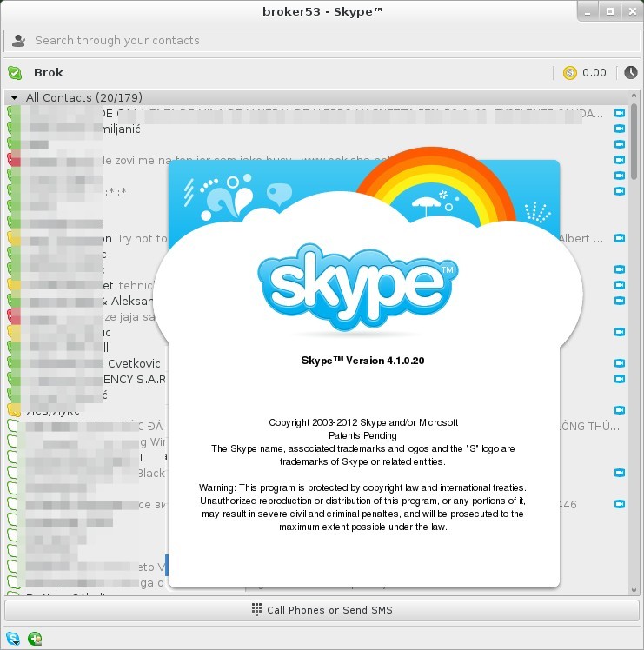Collapse the All Contacts group triangle
644x650 pixels.
15,98
